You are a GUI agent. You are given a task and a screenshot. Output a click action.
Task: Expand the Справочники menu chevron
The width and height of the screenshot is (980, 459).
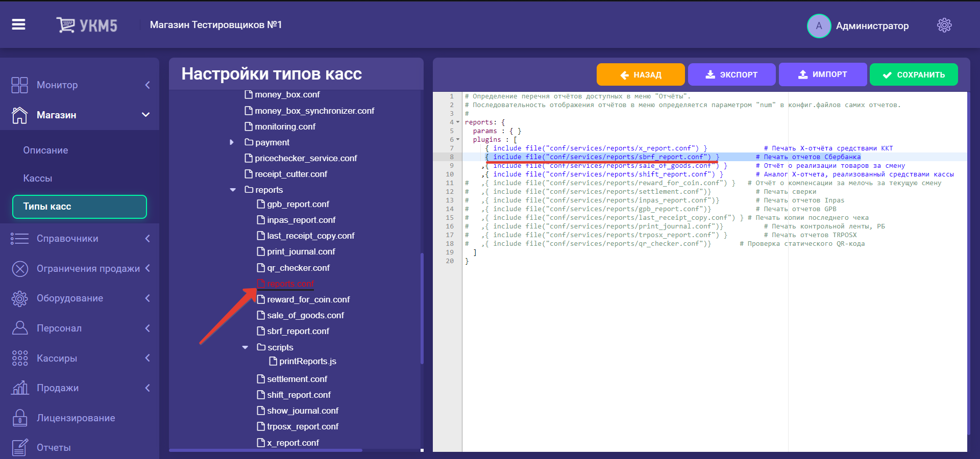pyautogui.click(x=148, y=238)
